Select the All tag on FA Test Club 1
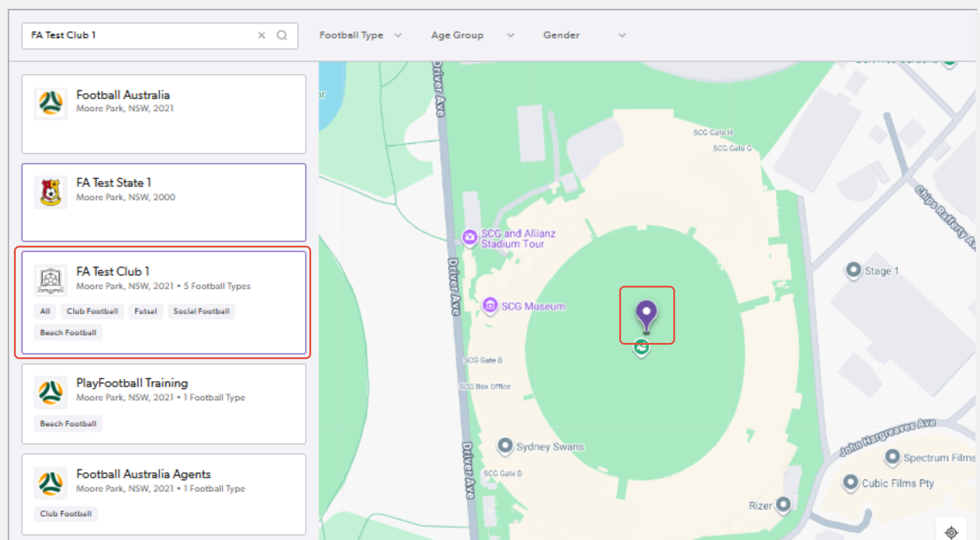Viewport: 980px width, 540px height. point(45,311)
